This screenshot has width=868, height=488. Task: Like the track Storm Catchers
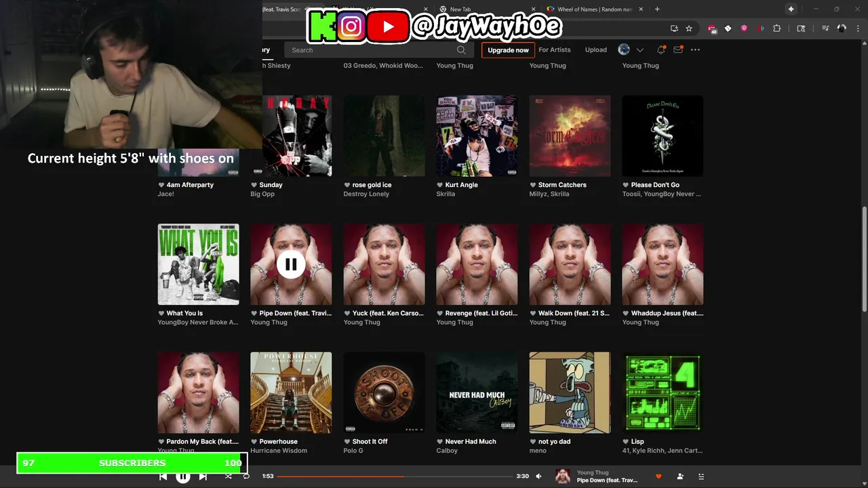coord(533,185)
